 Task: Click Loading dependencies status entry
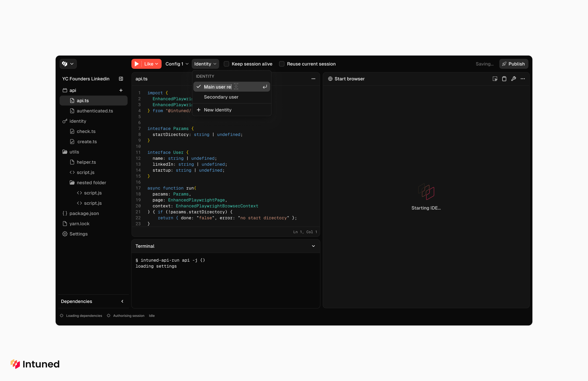pyautogui.click(x=81, y=316)
